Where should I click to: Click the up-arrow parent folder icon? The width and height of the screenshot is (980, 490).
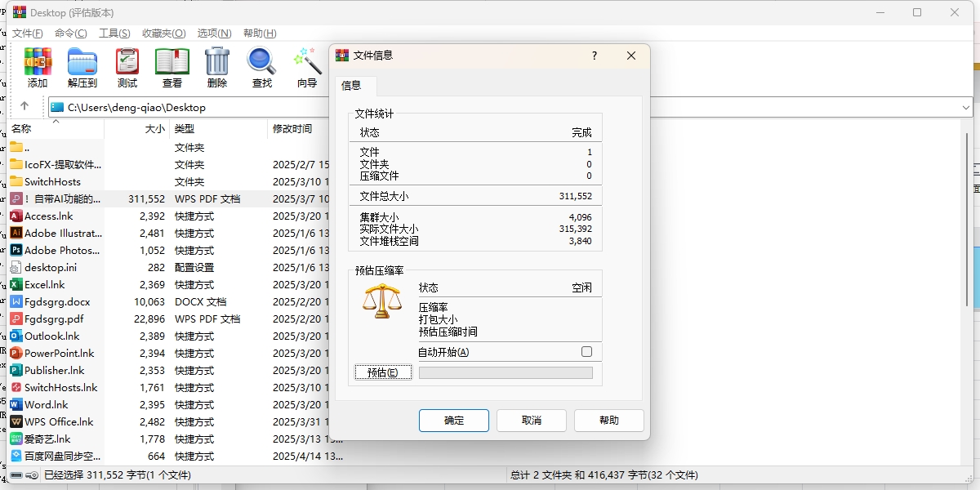[x=24, y=106]
